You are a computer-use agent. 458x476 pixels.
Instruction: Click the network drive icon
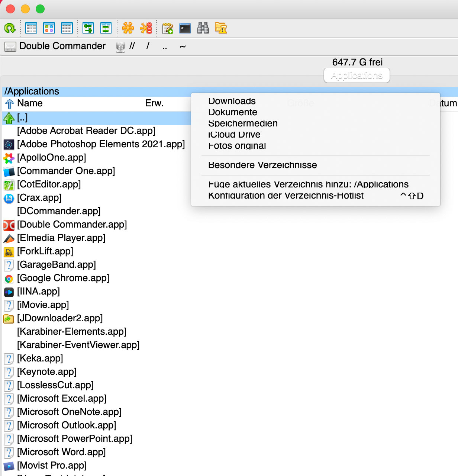tap(120, 46)
